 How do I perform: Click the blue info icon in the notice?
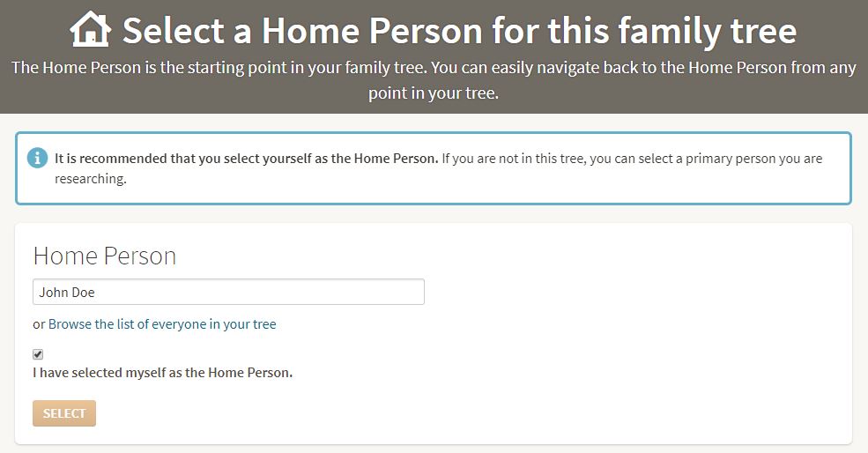coord(37,159)
